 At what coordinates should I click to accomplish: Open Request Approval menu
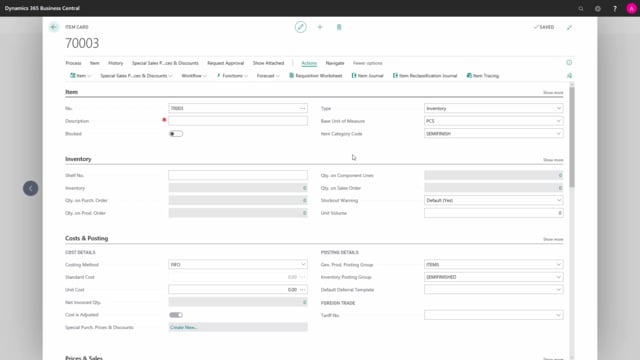pyautogui.click(x=225, y=63)
